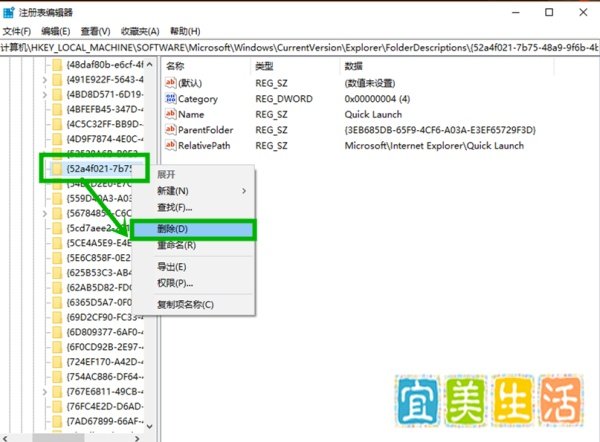Viewport: 600px width, 442px height.
Task: Click folder icon of {5cd7aee2 key
Action: (57, 228)
